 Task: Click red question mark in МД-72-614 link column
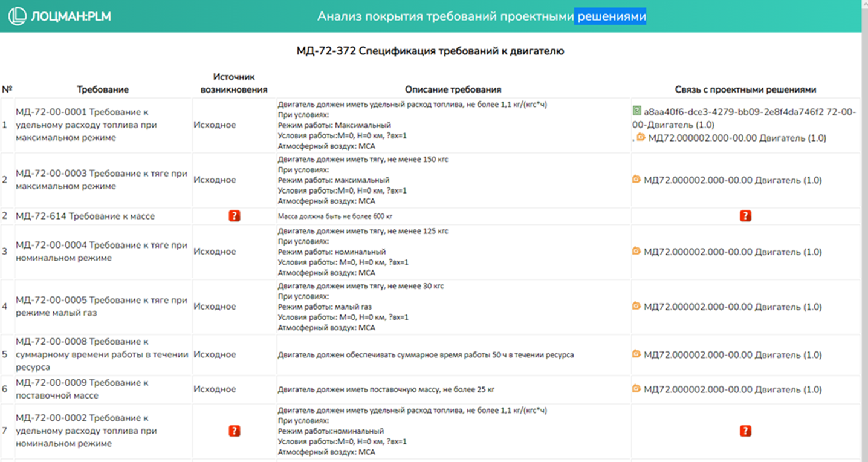click(x=745, y=216)
